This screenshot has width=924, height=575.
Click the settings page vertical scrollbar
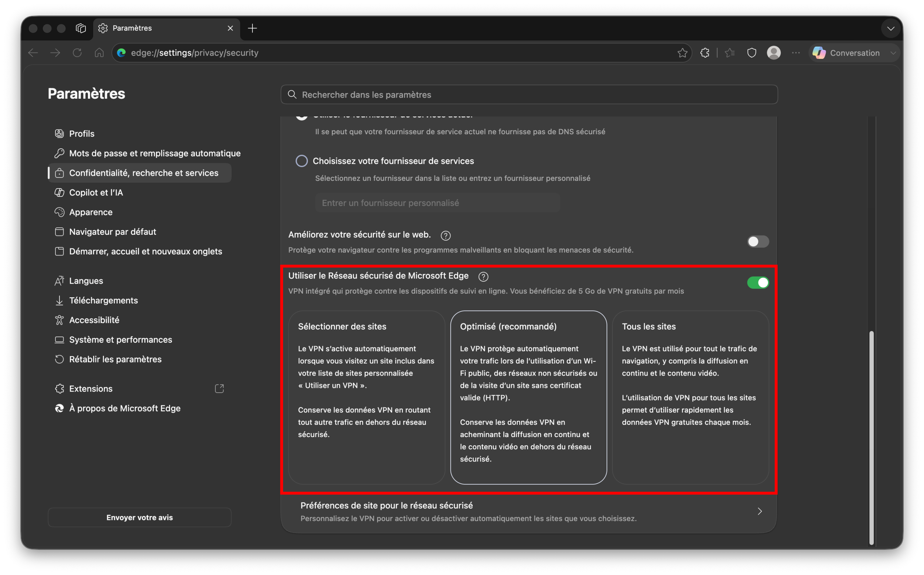point(871,437)
